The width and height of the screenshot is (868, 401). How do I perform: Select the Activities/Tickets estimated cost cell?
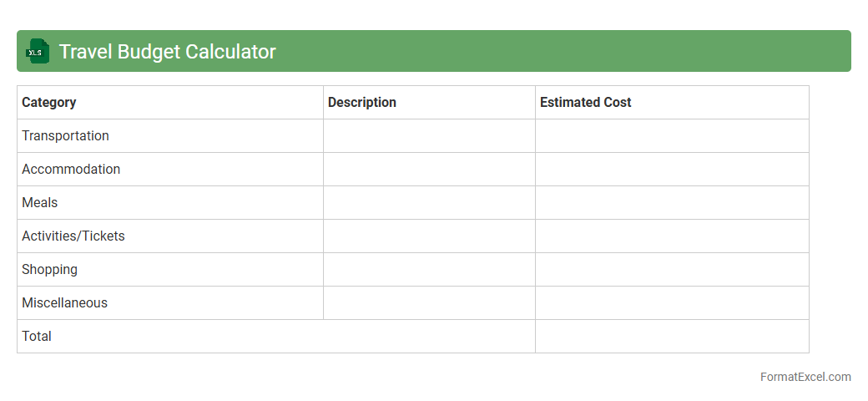pyautogui.click(x=672, y=236)
